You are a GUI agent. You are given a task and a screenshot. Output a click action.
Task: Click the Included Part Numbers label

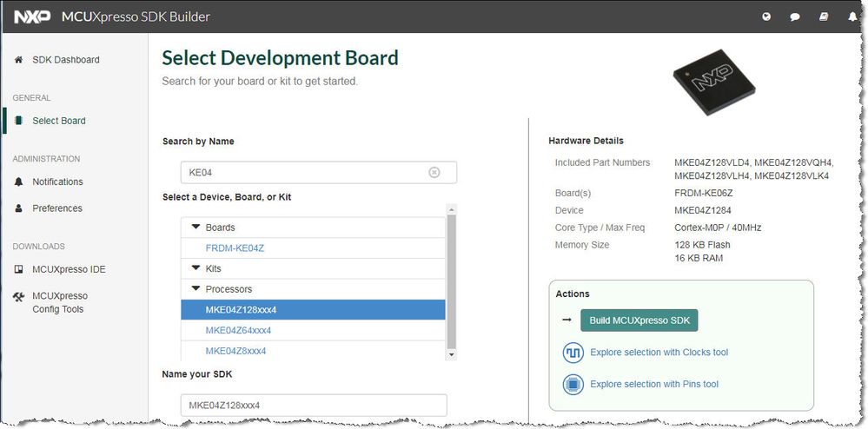602,162
